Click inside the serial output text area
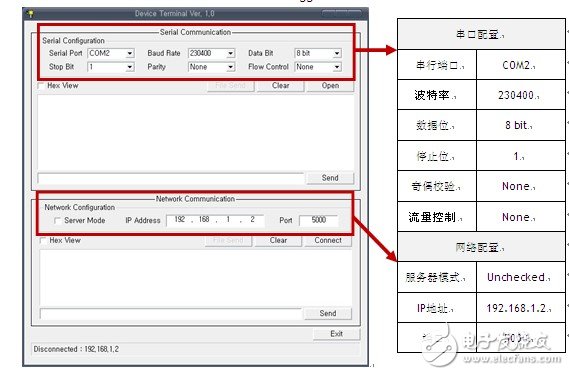The image size is (569, 375). (196, 132)
